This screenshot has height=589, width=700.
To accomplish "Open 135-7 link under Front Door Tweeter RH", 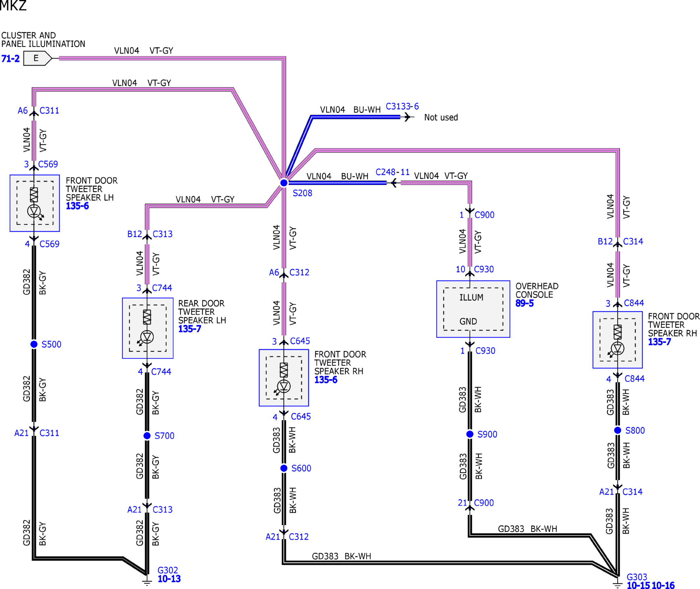I will click(659, 342).
